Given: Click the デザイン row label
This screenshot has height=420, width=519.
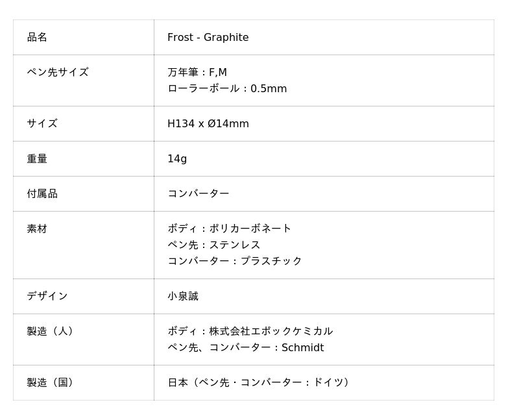Looking at the screenshot, I should [47, 297].
